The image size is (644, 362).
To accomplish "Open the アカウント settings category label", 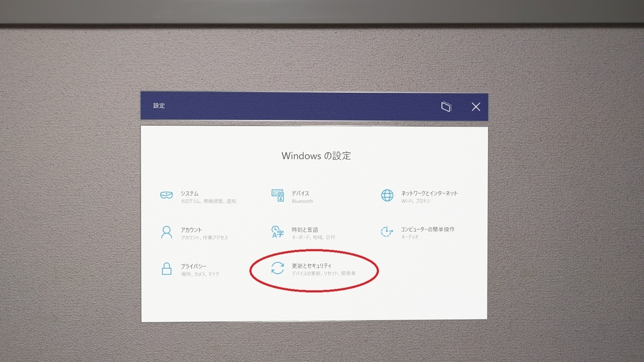I will pos(192,230).
